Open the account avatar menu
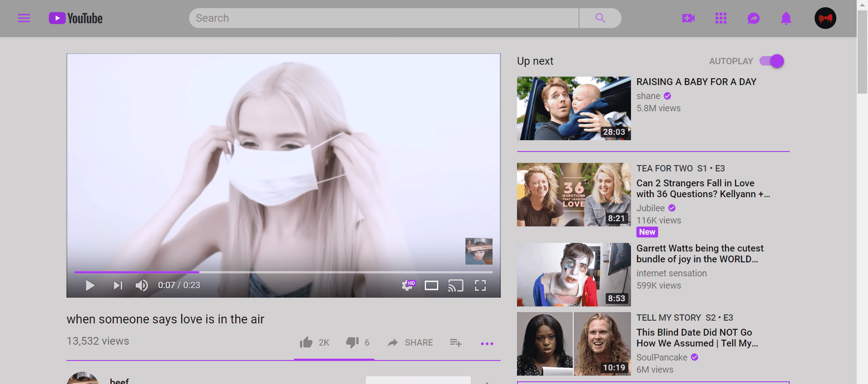Screen dimensions: 868x384 825,18
